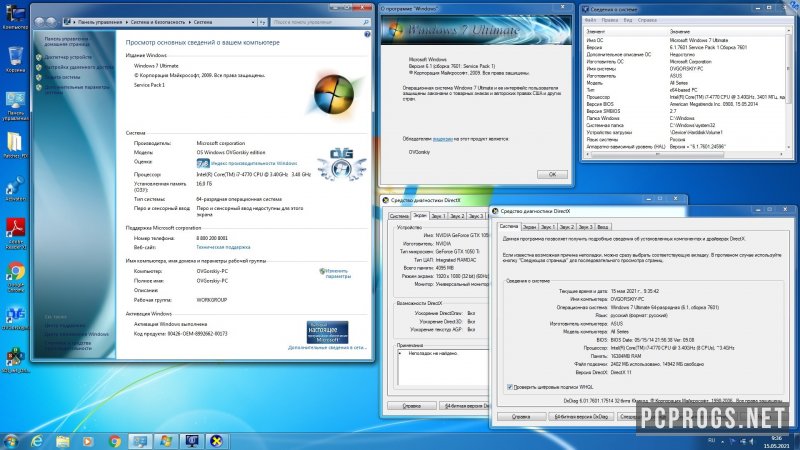Open Диспетчер устройств link

68,57
